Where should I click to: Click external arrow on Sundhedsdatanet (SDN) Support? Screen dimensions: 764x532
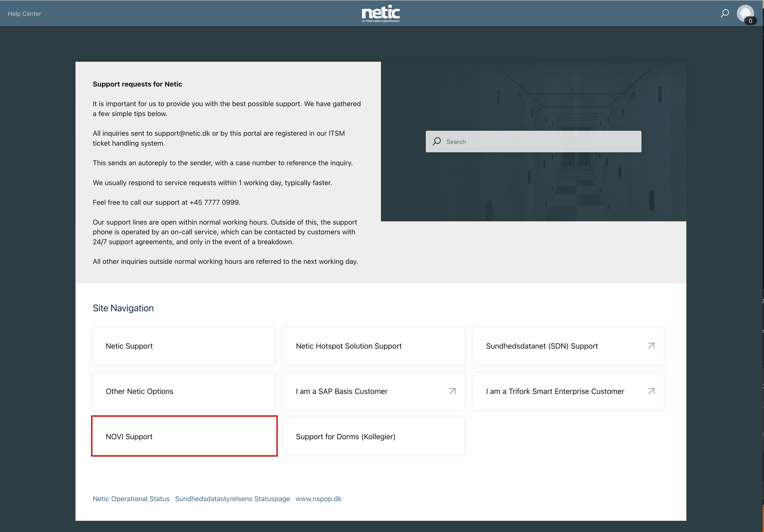[651, 346]
